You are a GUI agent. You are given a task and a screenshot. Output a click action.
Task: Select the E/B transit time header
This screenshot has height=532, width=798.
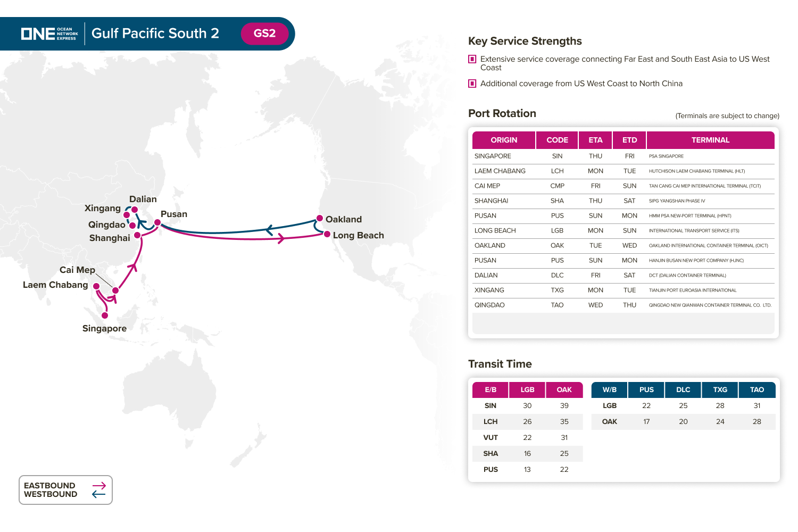[x=491, y=390]
